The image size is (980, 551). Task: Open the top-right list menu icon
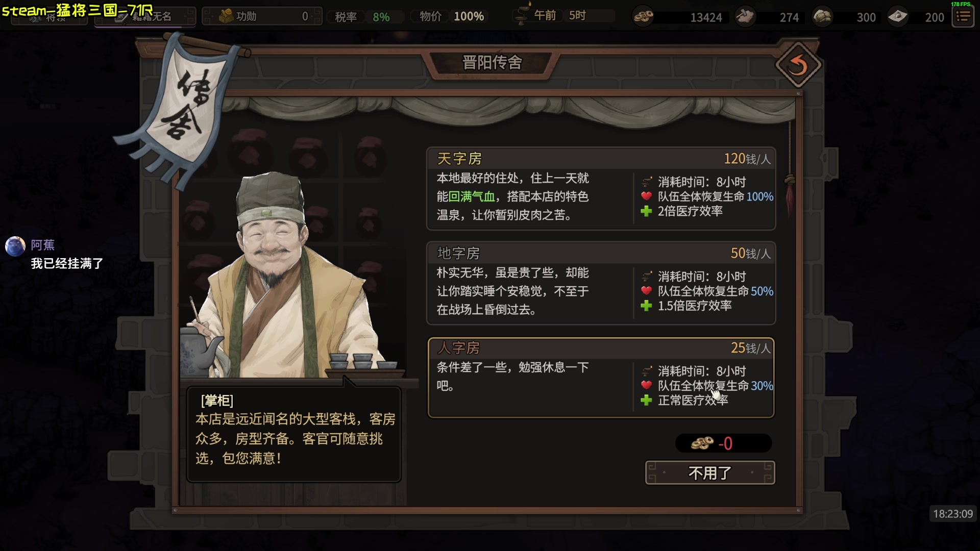[x=963, y=17]
